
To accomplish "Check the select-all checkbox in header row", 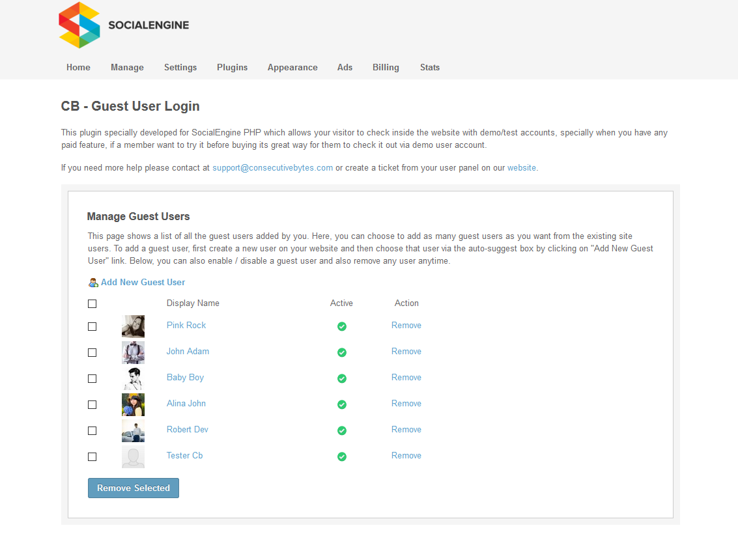I will (x=92, y=303).
